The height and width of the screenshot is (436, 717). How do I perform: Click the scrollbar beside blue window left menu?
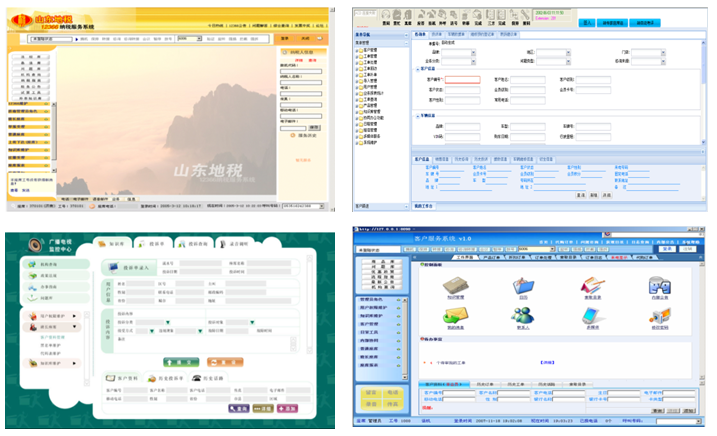point(404,339)
